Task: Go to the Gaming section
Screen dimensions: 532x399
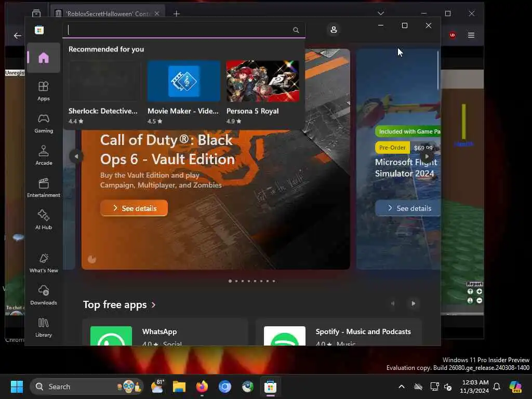Action: coord(44,123)
